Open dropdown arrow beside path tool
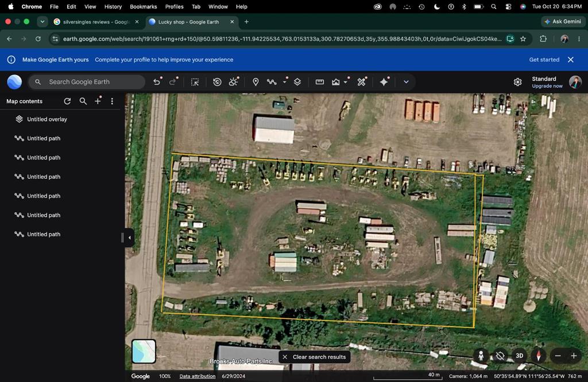This screenshot has width=588, height=382. point(285,82)
